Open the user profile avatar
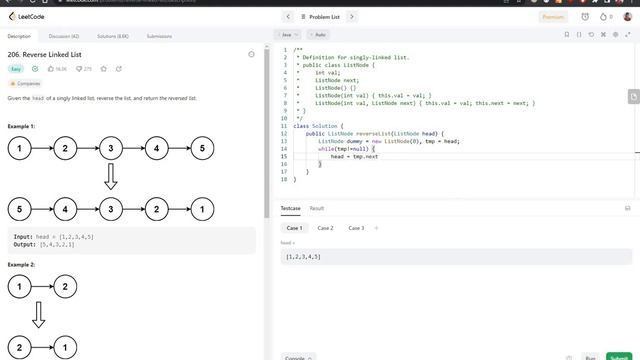Screen dimensions: 640x360 (x=628, y=17)
